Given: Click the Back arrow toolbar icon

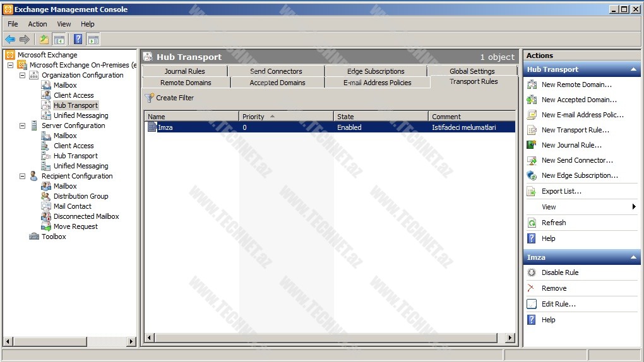Looking at the screenshot, I should (10, 39).
